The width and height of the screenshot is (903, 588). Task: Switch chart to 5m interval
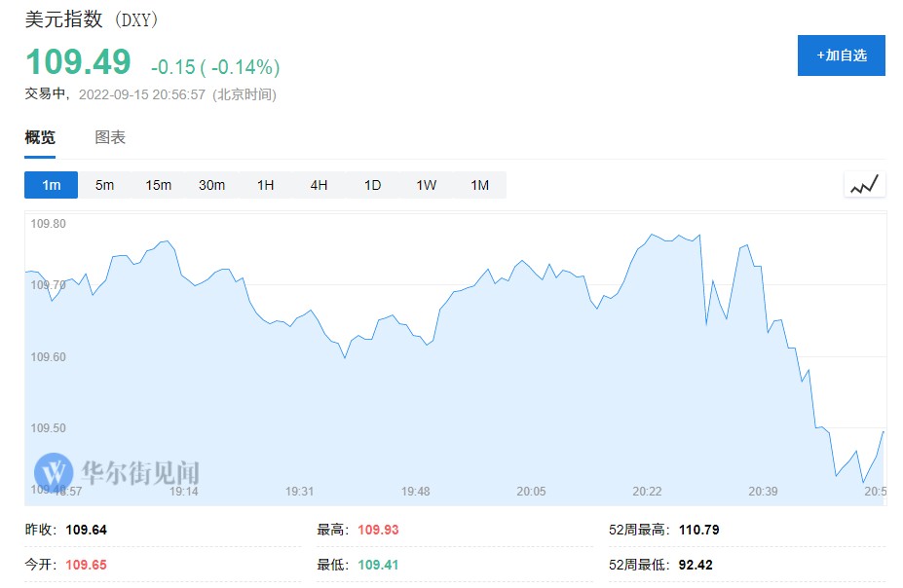click(104, 185)
